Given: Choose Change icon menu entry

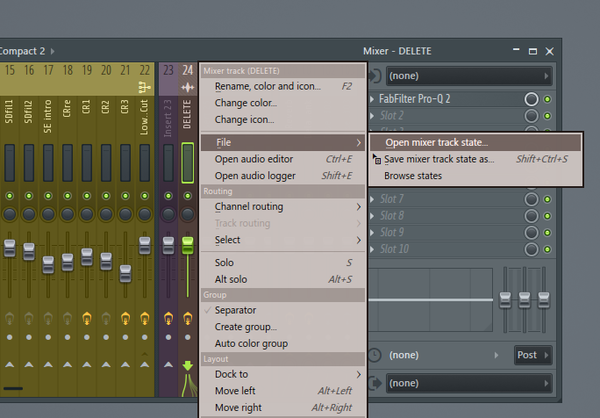Looking at the screenshot, I should [x=283, y=120].
